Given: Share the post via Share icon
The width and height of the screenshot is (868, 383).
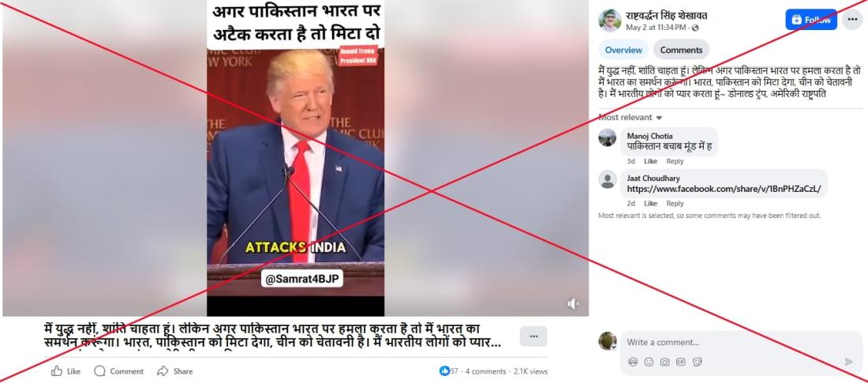Looking at the screenshot, I should click(175, 371).
